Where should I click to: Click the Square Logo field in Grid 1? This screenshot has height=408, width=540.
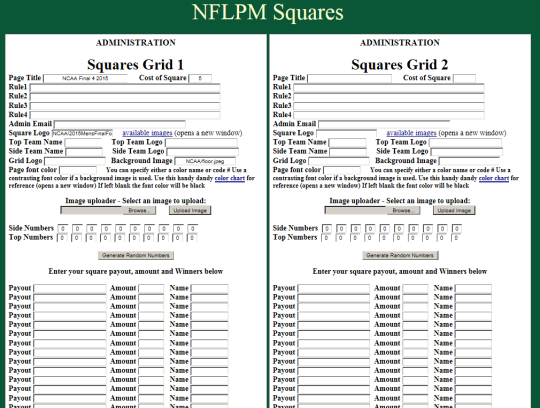coord(83,133)
